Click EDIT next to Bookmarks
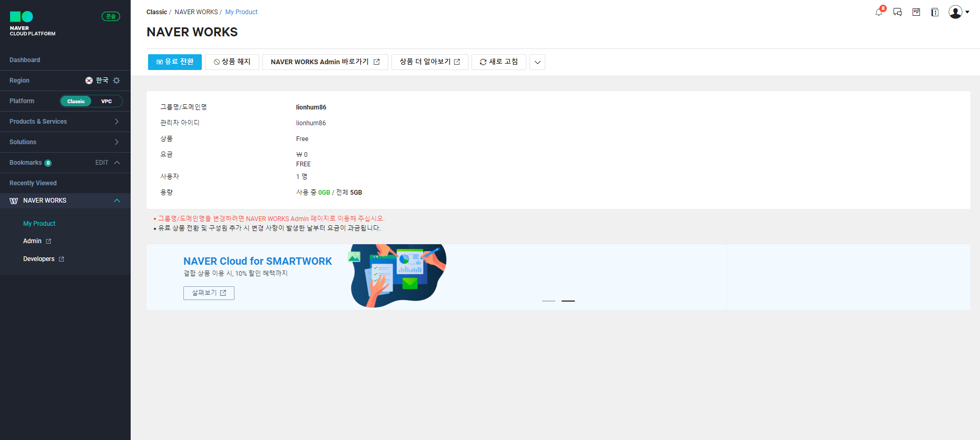The image size is (980, 440). click(x=102, y=163)
